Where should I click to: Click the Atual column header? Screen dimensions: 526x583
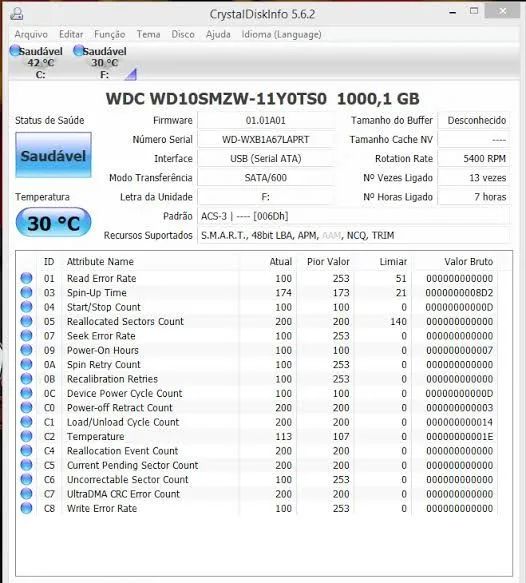click(281, 262)
